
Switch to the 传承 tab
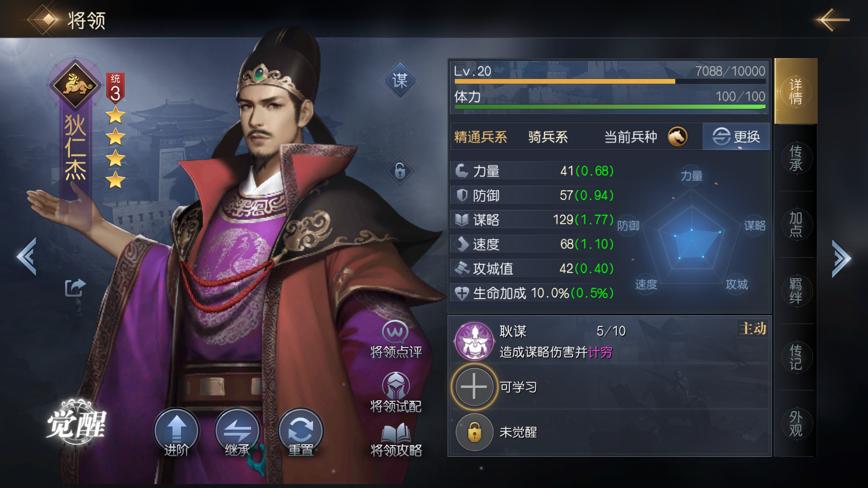pyautogui.click(x=796, y=158)
